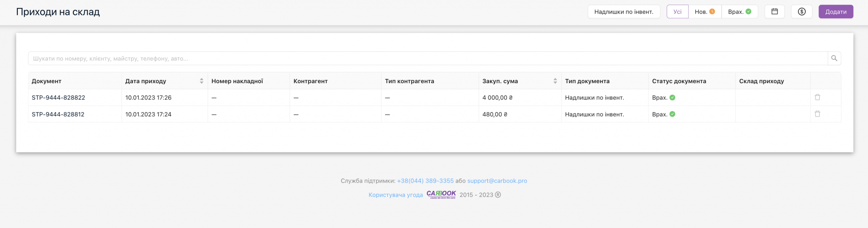Click 'Надлишки по інвент.' button
Screen dimensions: 868x228
click(x=623, y=12)
